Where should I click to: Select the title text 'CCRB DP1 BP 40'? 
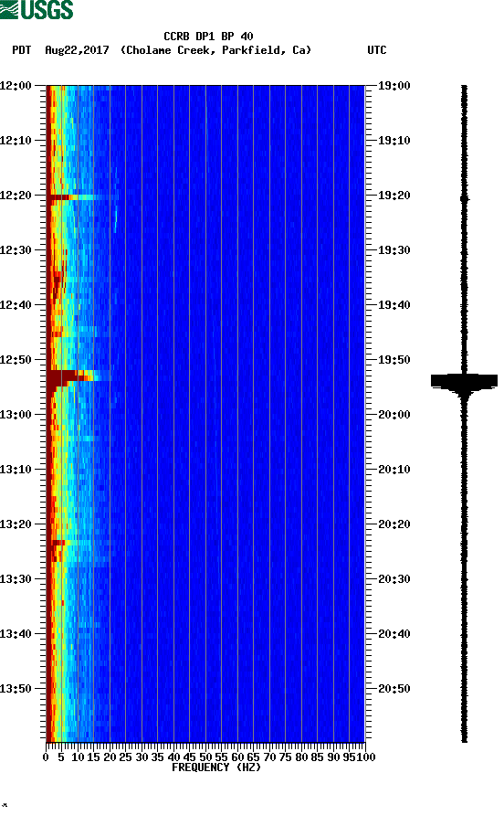click(x=208, y=37)
